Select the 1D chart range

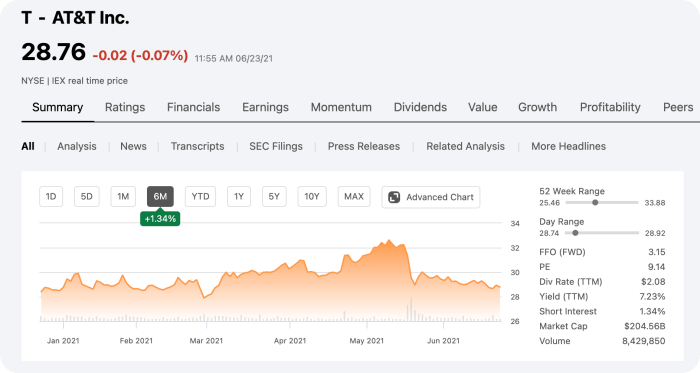click(51, 197)
